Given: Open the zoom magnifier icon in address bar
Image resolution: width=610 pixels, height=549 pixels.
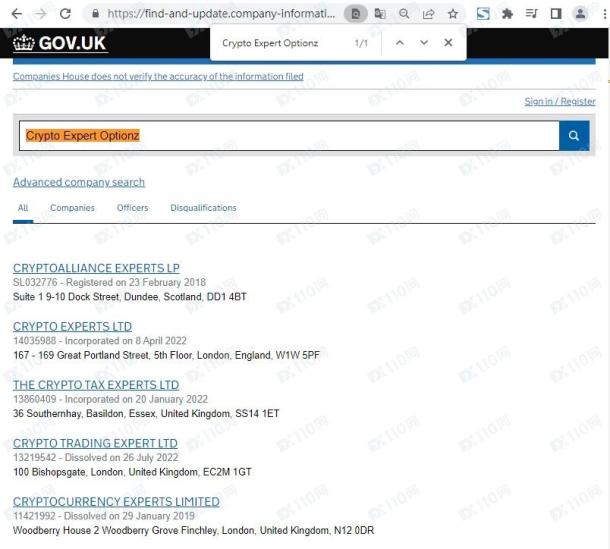Looking at the screenshot, I should (x=404, y=14).
